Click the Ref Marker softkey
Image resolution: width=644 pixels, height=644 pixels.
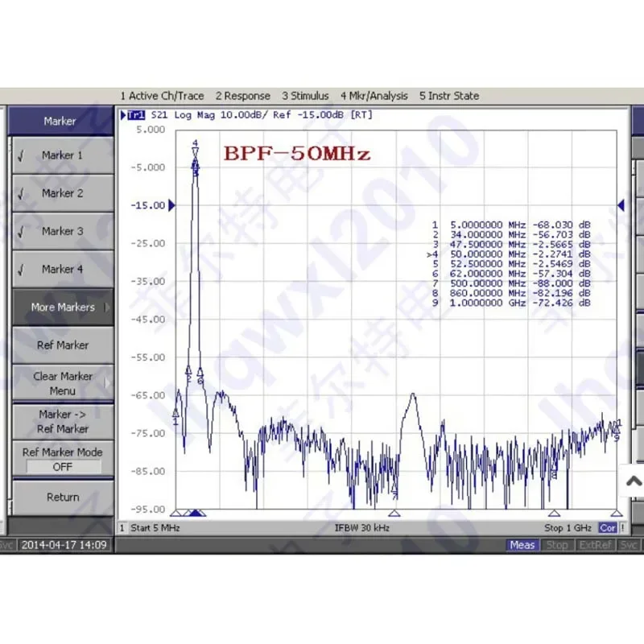(63, 345)
